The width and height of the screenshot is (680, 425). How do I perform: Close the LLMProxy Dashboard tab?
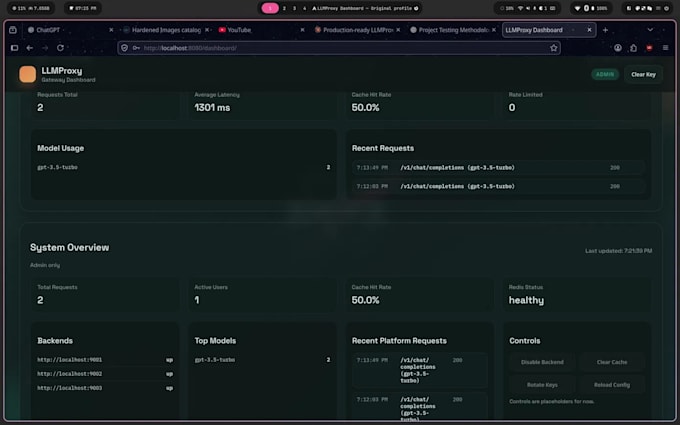589,30
